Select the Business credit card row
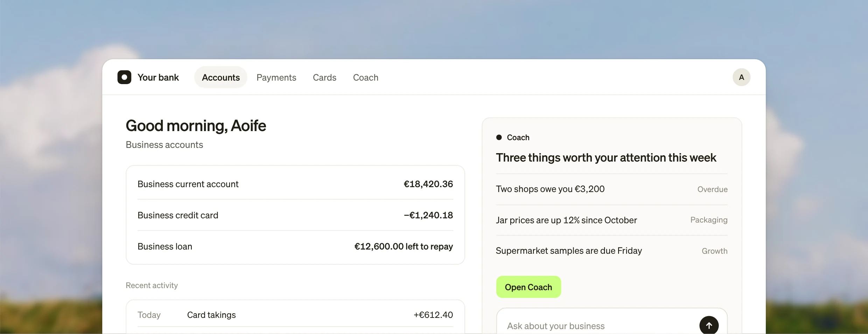The image size is (868, 334). pyautogui.click(x=295, y=215)
